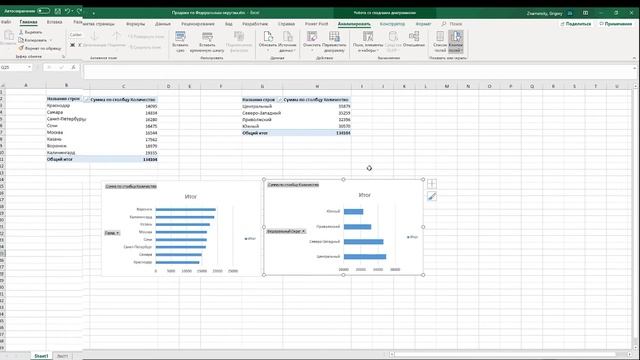640x360 pixels.
Task: Switch to the Data tab
Action: (162, 24)
